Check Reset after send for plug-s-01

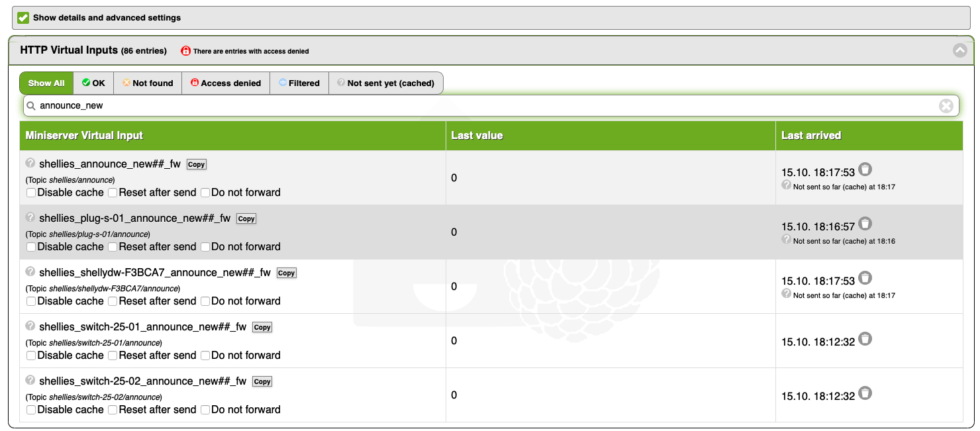tap(113, 247)
